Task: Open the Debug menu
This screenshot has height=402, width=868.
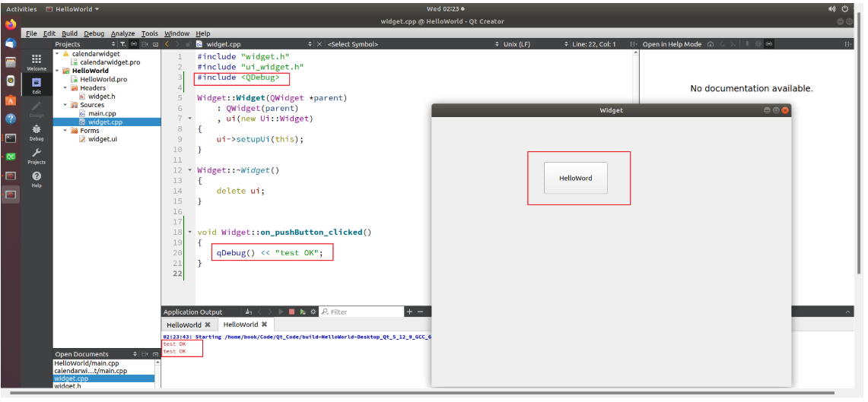Action: pos(94,33)
